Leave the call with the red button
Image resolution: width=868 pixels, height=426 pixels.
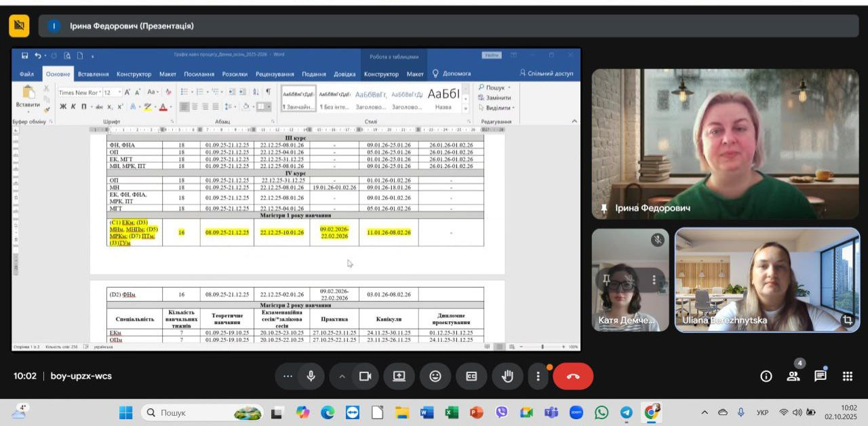(573, 376)
